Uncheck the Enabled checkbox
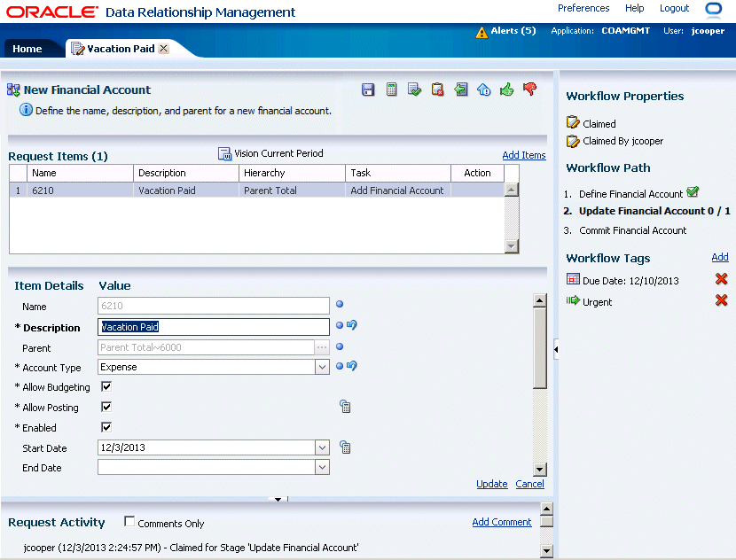The height and width of the screenshot is (560, 736). click(106, 427)
